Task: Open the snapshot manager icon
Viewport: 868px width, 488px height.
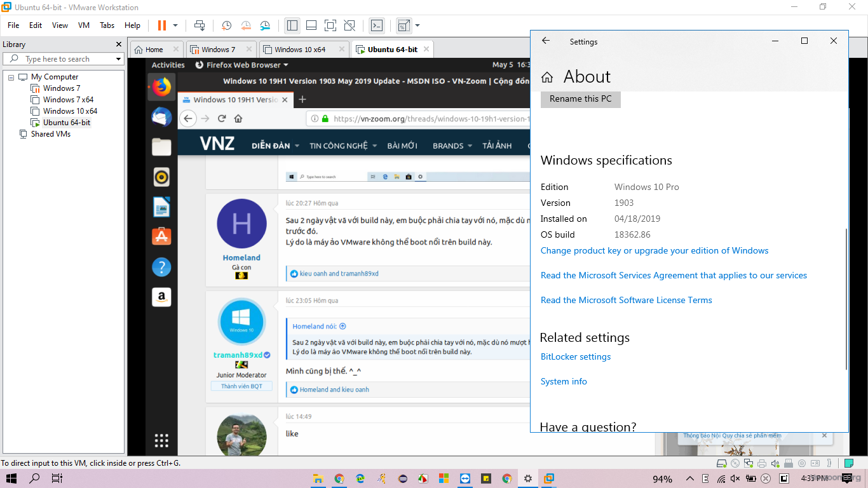Action: pyautogui.click(x=265, y=25)
